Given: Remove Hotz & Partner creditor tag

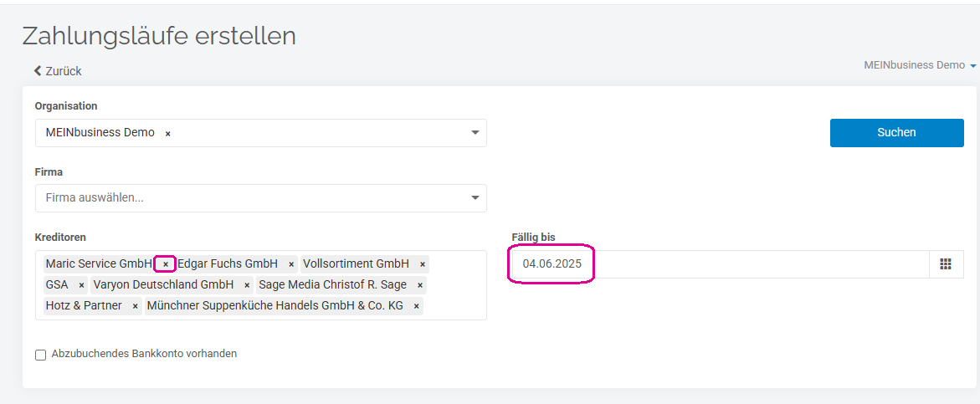Looking at the screenshot, I should [x=135, y=306].
